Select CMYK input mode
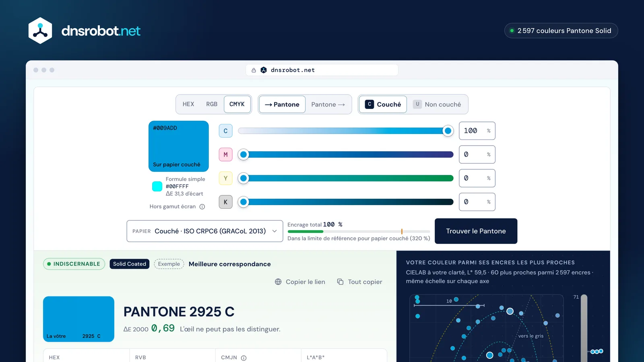Screen dimensions: 644x362 [x=237, y=104]
